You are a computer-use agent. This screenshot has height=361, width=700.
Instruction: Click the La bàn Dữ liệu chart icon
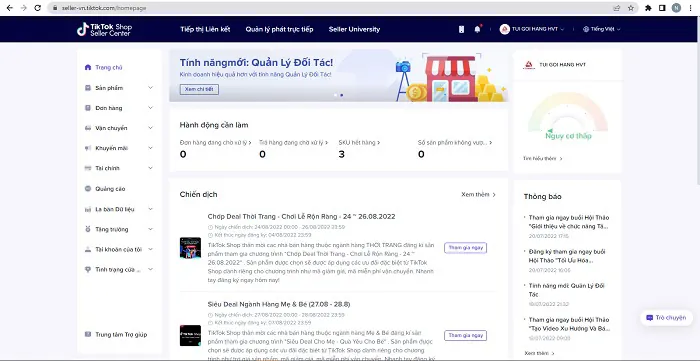[88, 209]
